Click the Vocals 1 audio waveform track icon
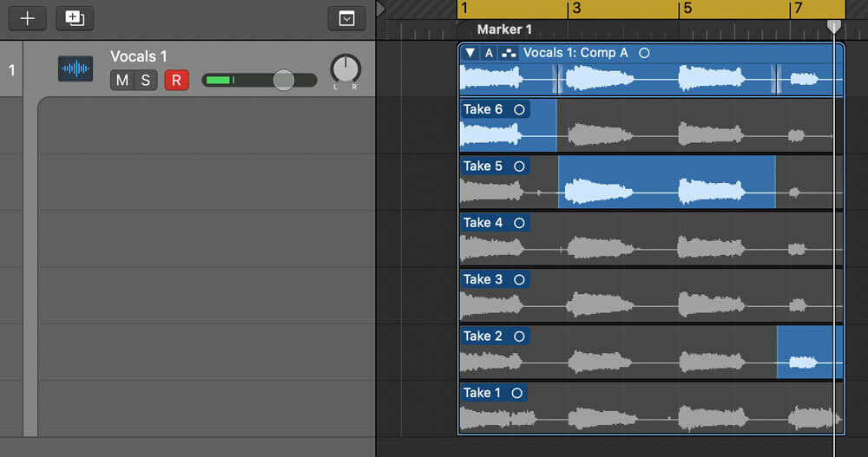Image resolution: width=868 pixels, height=457 pixels. [x=76, y=69]
